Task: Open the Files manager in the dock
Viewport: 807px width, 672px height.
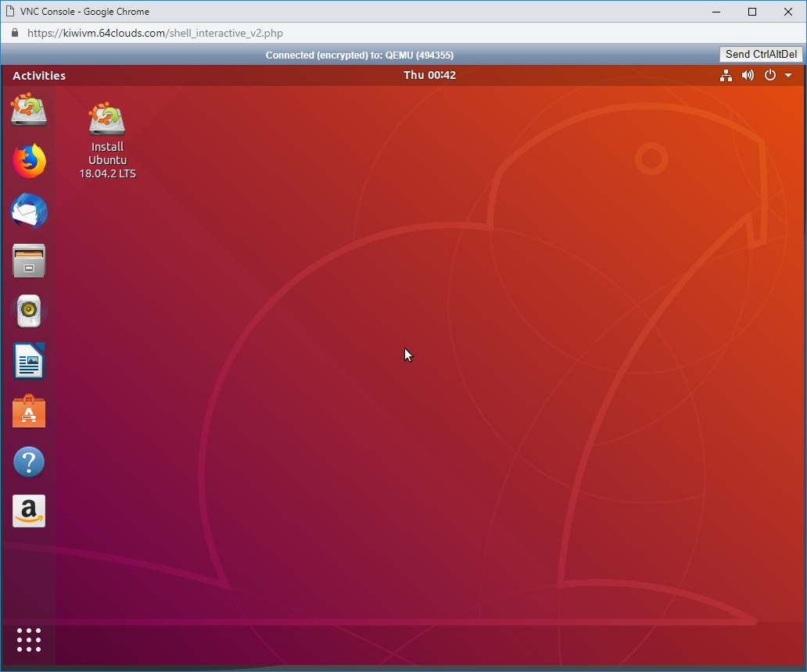Action: (29, 261)
